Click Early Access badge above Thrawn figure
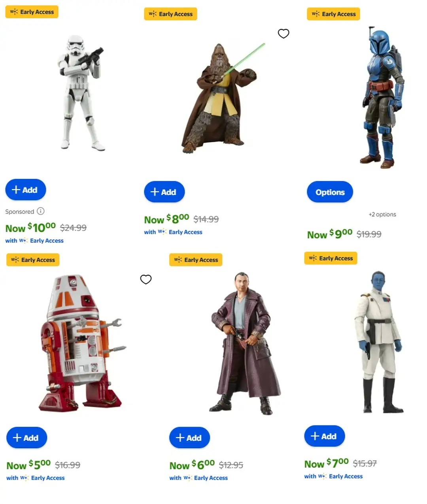The image size is (427, 504). point(331,258)
